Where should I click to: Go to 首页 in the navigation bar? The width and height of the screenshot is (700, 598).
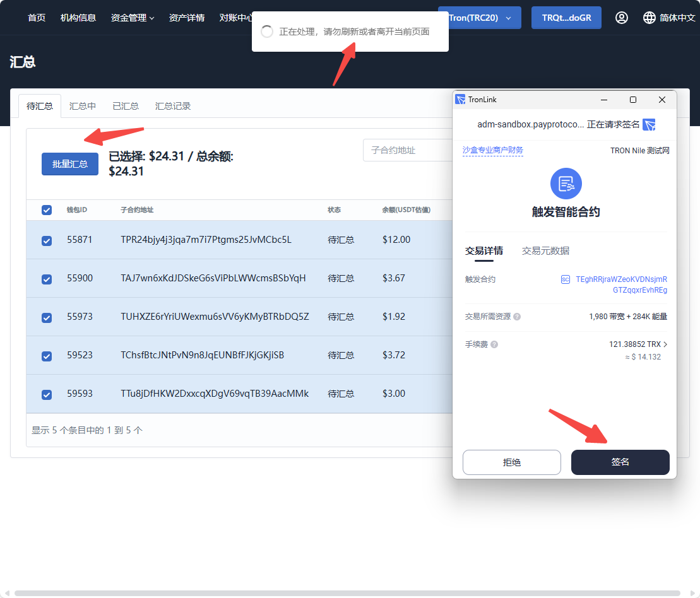pos(37,18)
